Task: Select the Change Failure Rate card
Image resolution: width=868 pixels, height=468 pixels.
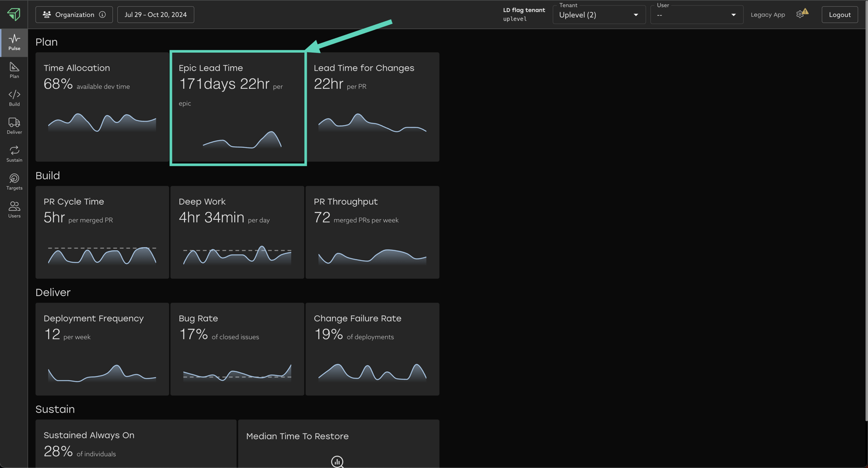Action: (x=372, y=349)
